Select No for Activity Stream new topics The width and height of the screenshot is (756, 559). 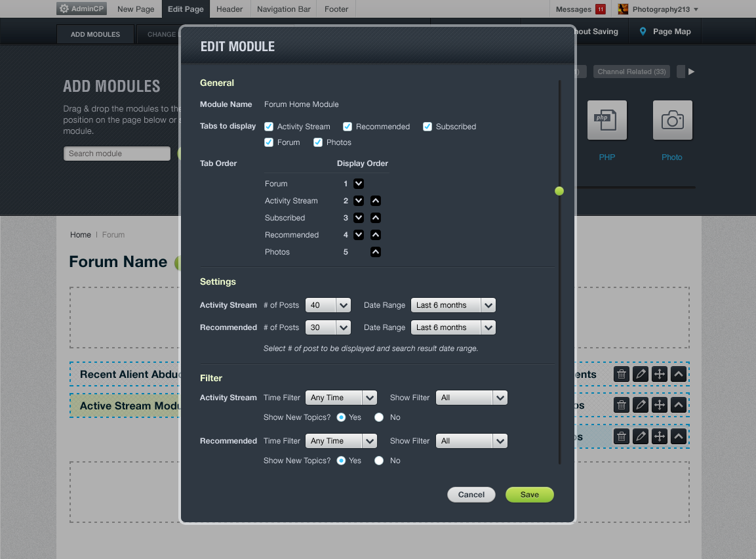pos(379,417)
